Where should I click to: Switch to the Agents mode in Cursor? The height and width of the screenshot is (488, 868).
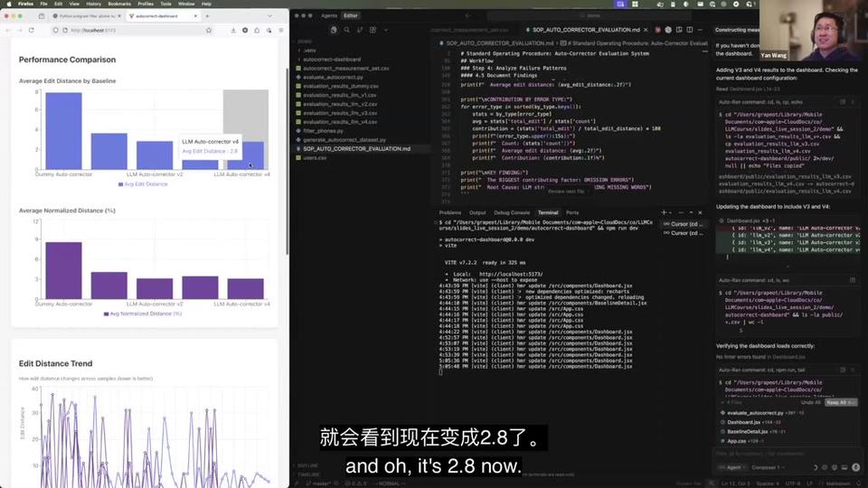coord(329,15)
